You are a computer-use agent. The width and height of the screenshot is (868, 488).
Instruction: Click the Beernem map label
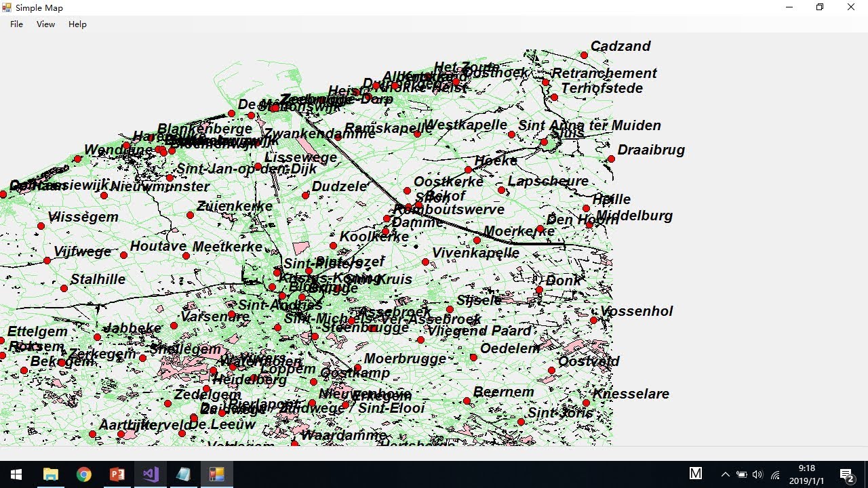pos(503,392)
